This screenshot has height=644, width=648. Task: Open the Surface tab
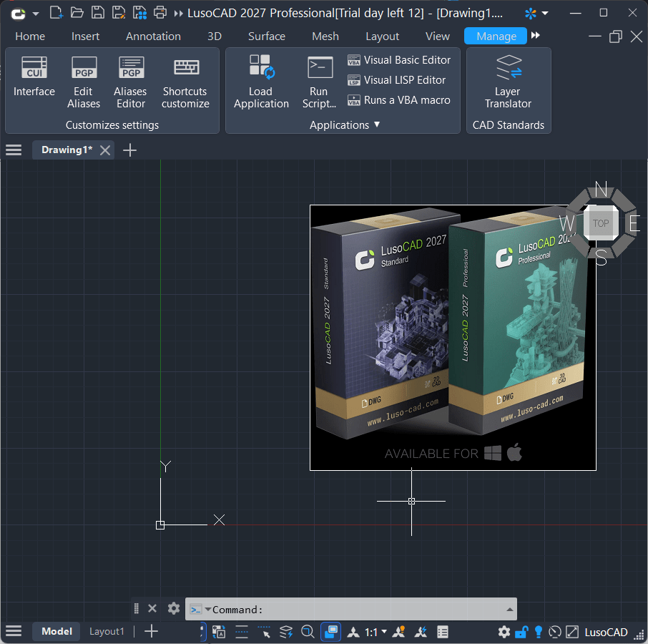(267, 36)
